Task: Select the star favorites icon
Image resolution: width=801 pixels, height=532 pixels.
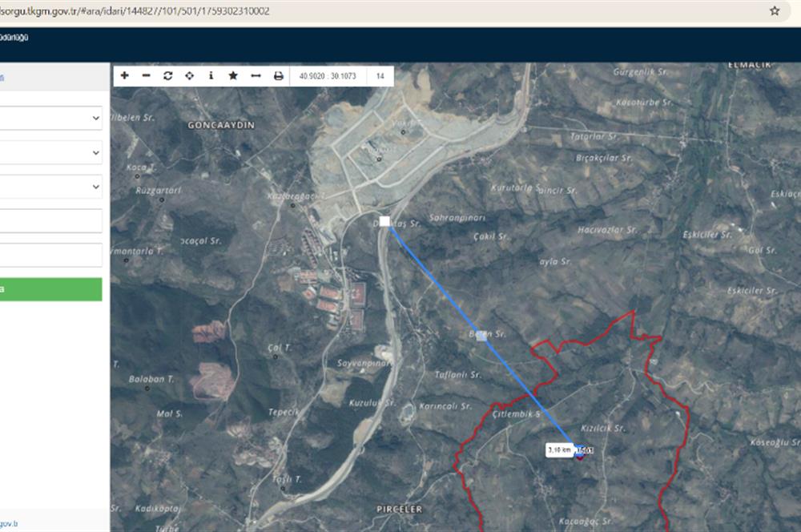Action: pos(233,75)
